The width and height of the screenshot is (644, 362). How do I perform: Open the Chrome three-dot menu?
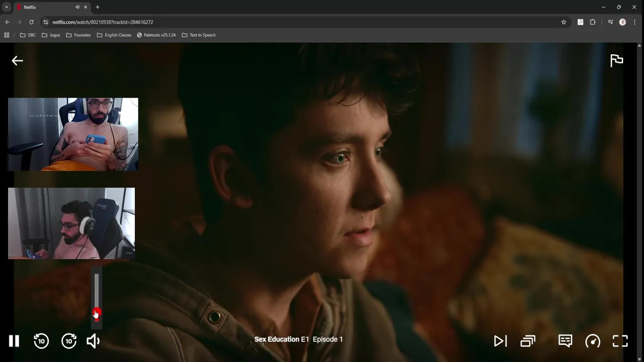[x=634, y=22]
